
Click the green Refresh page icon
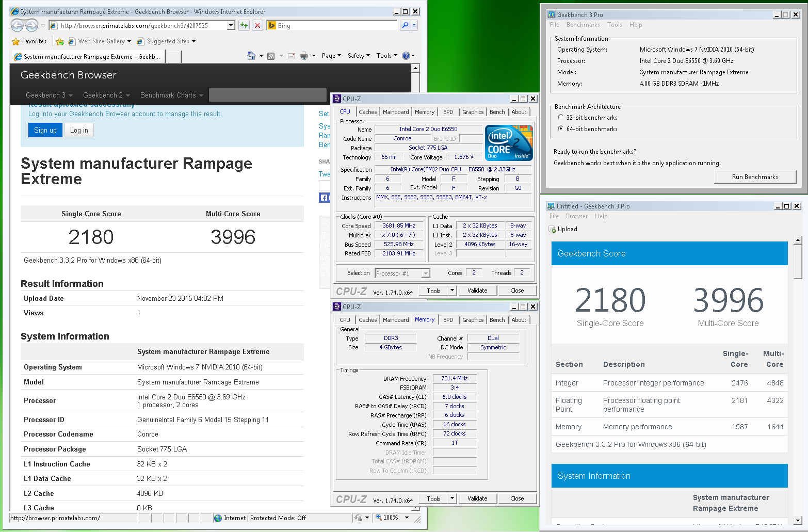[x=244, y=25]
